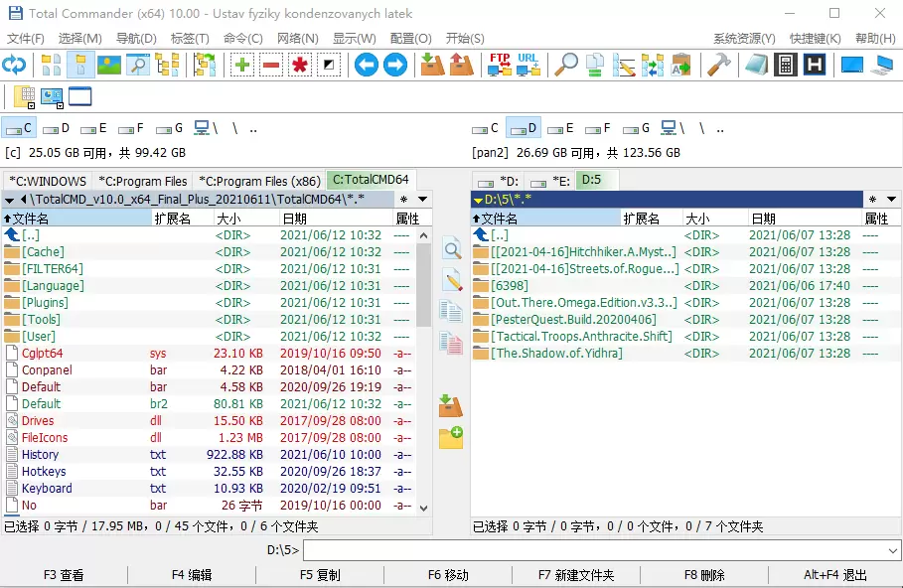Click the view magnifier icon between panels
Screen dimensions: 903x588
coord(452,249)
